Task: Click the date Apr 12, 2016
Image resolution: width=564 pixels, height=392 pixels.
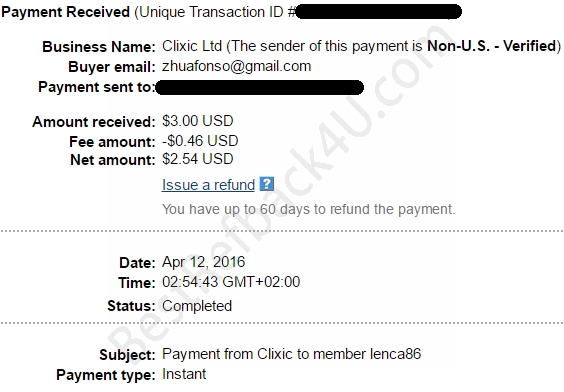Action: tap(203, 262)
